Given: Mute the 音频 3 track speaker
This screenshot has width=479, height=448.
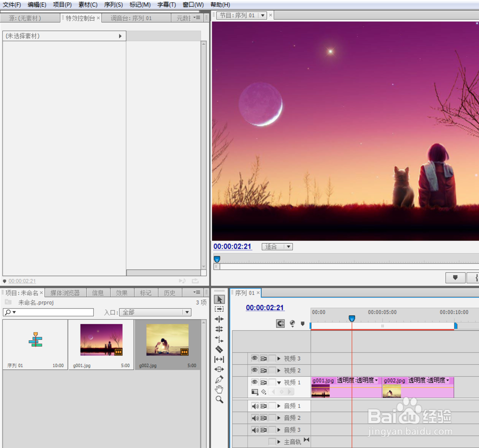Looking at the screenshot, I should click(x=255, y=430).
